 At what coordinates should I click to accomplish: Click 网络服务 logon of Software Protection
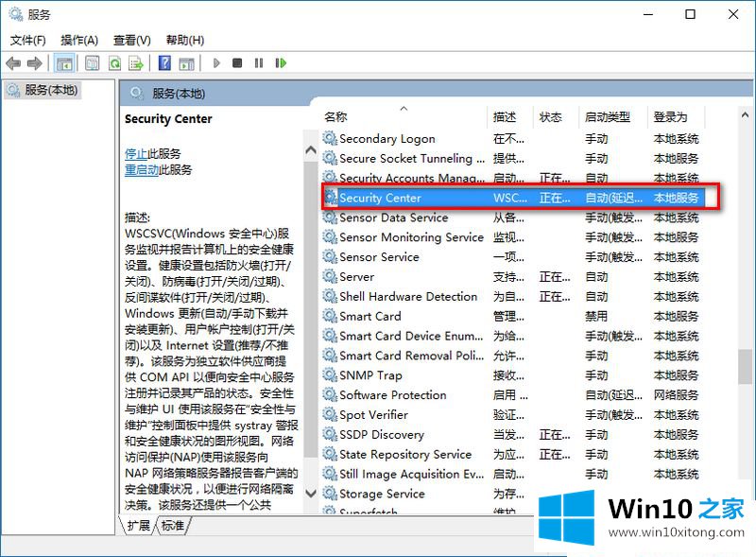676,395
